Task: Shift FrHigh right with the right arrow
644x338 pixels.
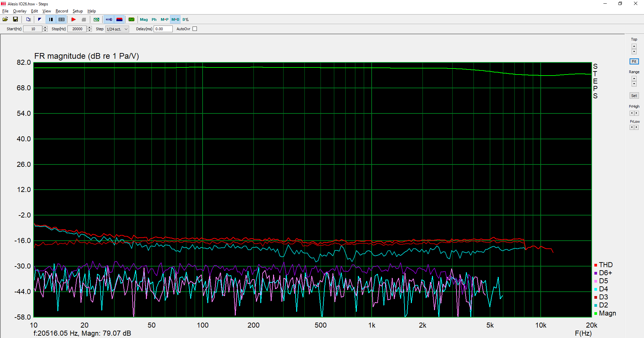Action: (x=637, y=113)
